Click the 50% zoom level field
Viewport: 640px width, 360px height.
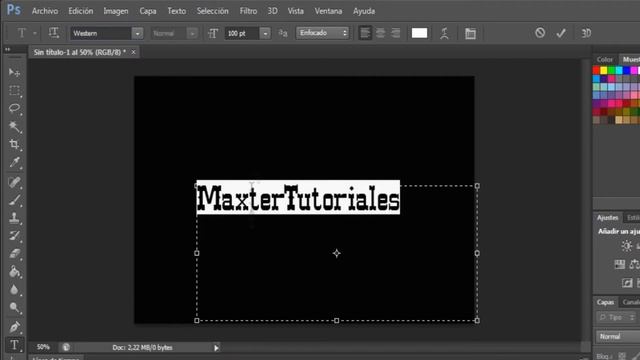[x=43, y=347]
